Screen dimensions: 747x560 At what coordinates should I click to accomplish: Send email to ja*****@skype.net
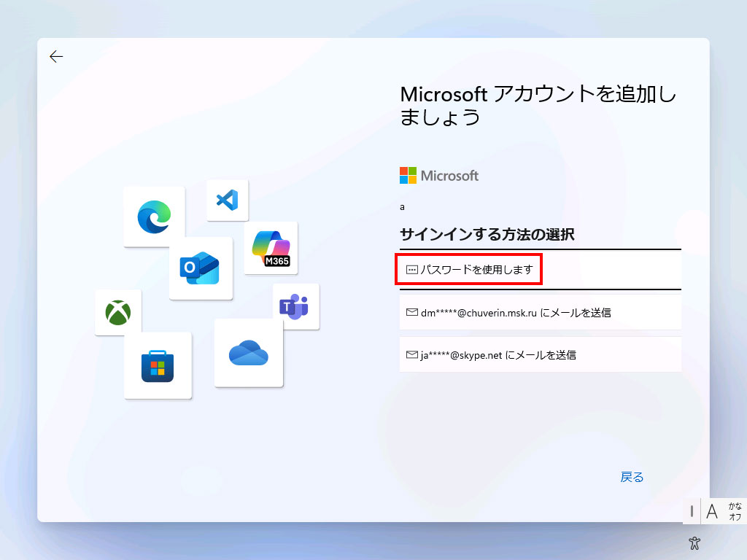tap(541, 355)
